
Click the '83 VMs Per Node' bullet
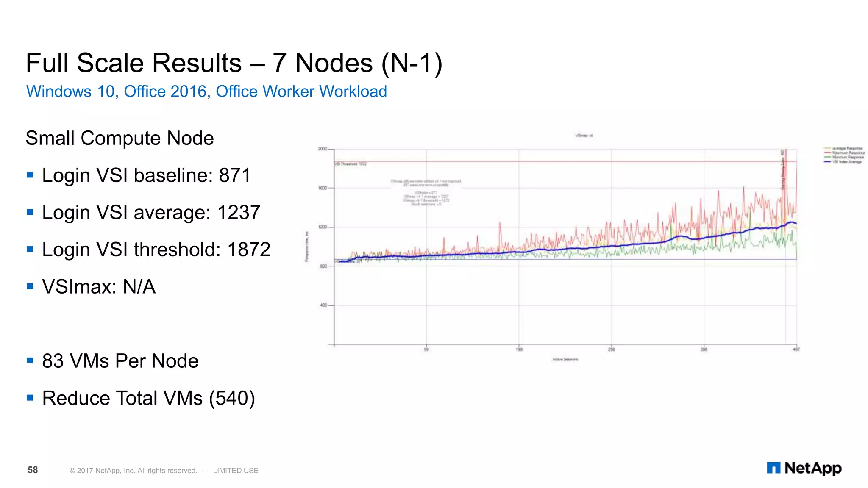[120, 361]
